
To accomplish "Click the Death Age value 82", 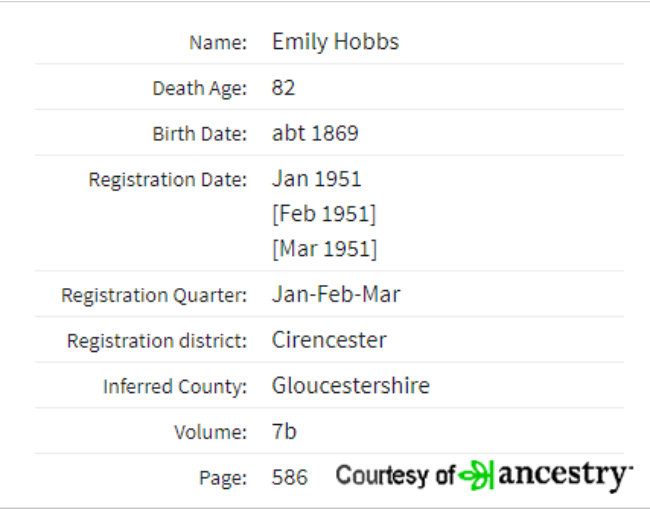I will pyautogui.click(x=284, y=87).
